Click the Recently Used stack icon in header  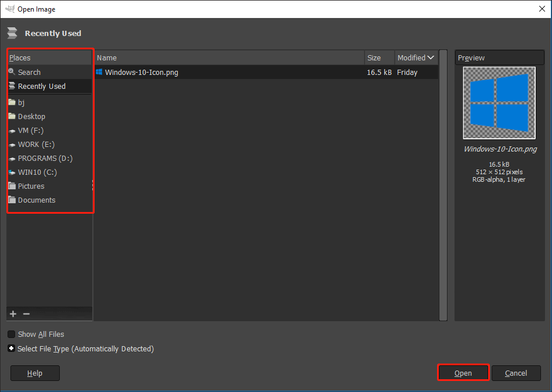12,33
